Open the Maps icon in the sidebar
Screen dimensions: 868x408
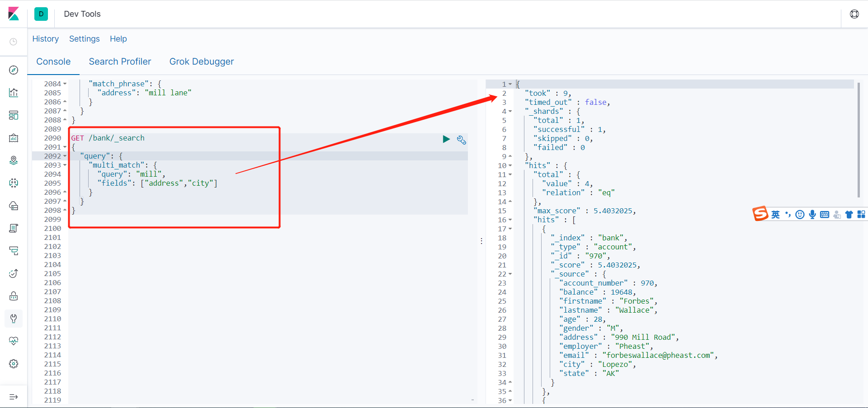point(14,160)
